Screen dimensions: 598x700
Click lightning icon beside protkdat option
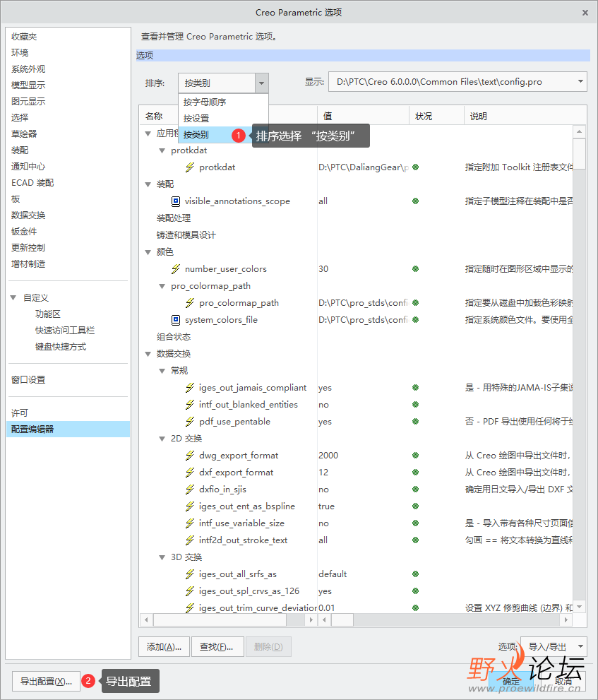190,167
